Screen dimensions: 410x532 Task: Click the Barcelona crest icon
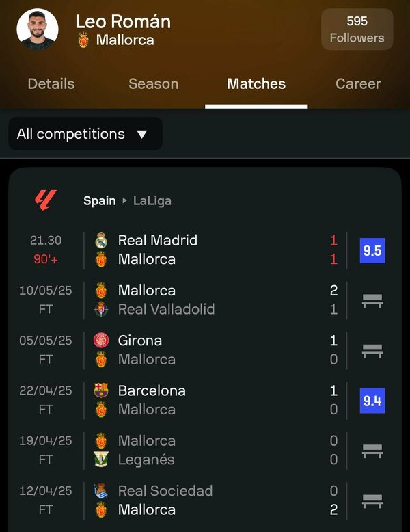coord(101,390)
